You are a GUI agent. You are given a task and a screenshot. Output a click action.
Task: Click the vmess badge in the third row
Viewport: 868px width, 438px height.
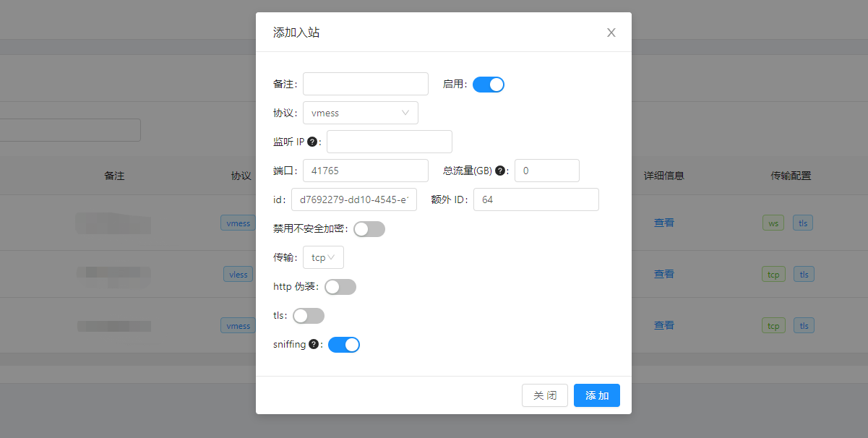[238, 325]
